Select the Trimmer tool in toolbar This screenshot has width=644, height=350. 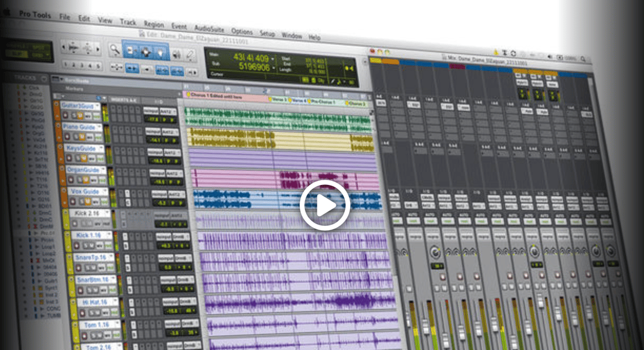click(131, 50)
